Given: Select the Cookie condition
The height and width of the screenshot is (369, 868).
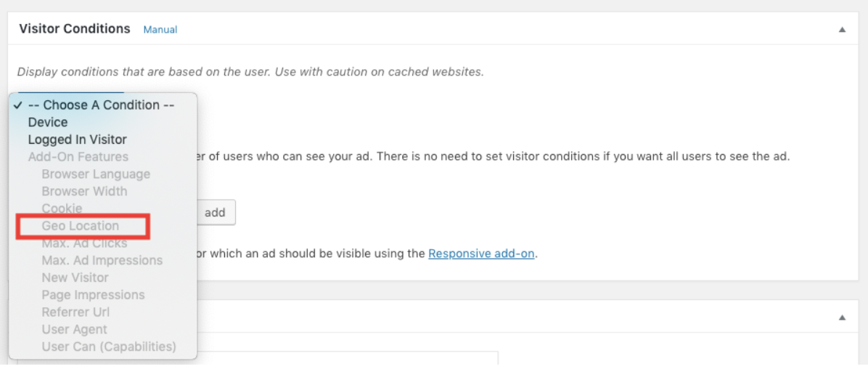Looking at the screenshot, I should click(62, 208).
